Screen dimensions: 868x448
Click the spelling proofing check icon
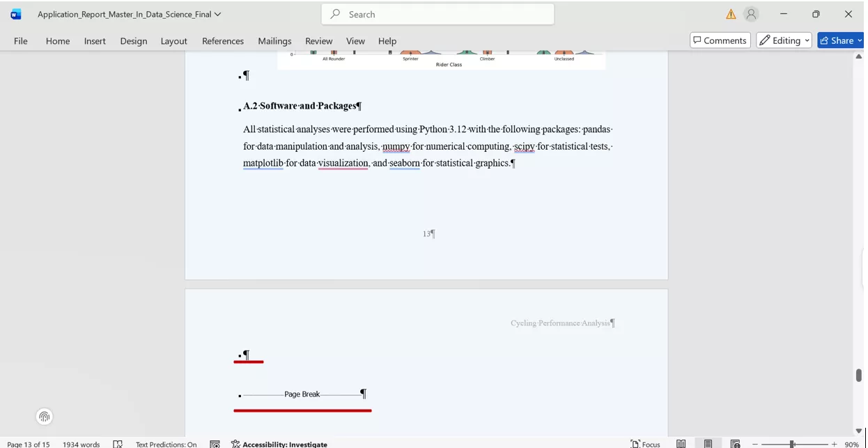[x=118, y=444]
